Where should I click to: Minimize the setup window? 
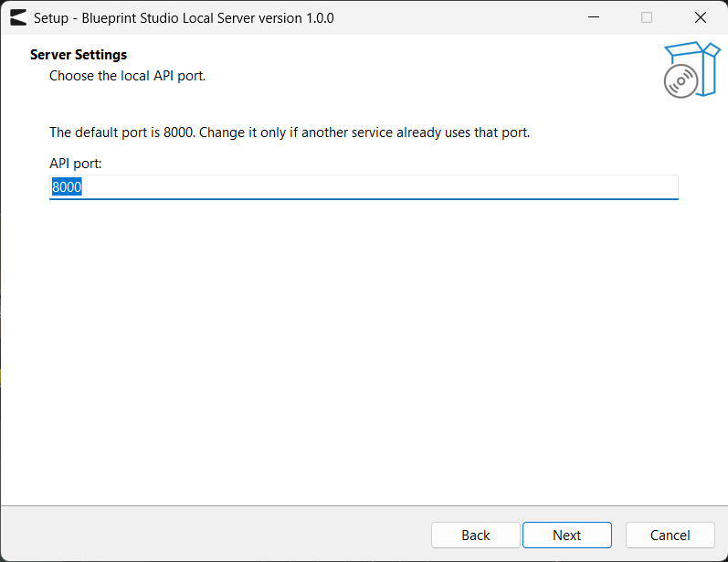594,17
